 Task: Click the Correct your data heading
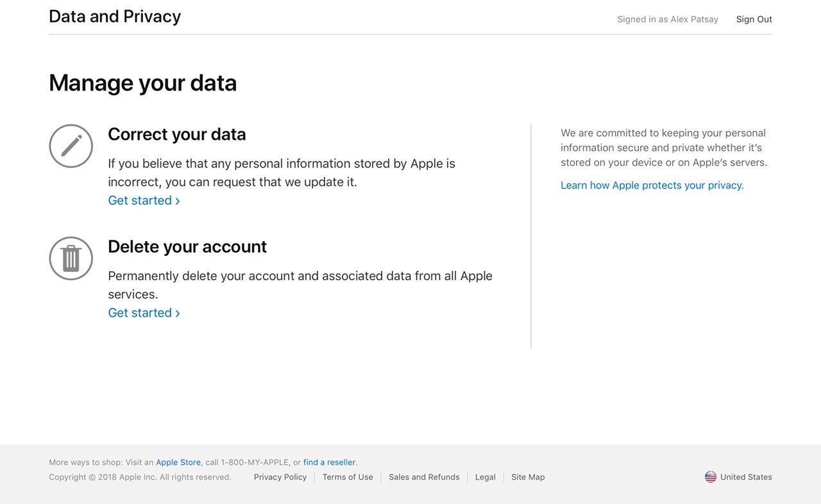tap(177, 134)
